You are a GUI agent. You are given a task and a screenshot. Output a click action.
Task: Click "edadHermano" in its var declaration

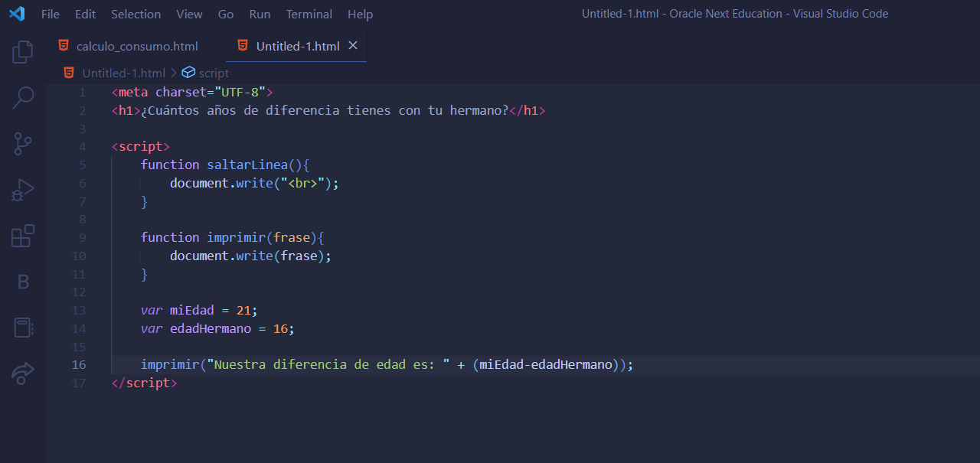[x=211, y=329]
